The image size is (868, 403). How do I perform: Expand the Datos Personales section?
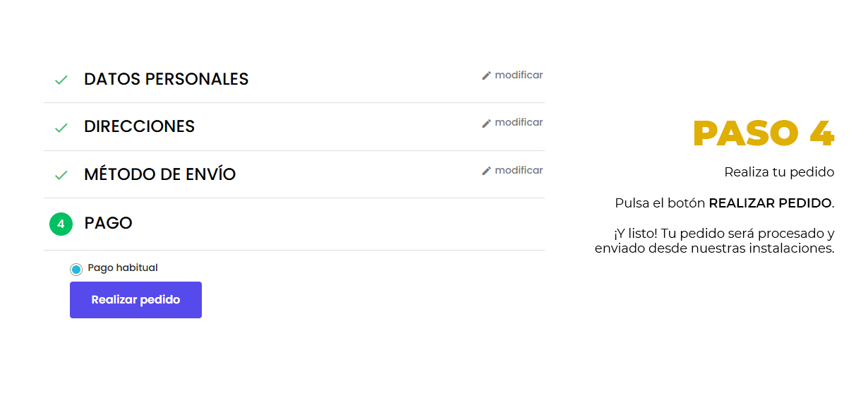click(167, 79)
